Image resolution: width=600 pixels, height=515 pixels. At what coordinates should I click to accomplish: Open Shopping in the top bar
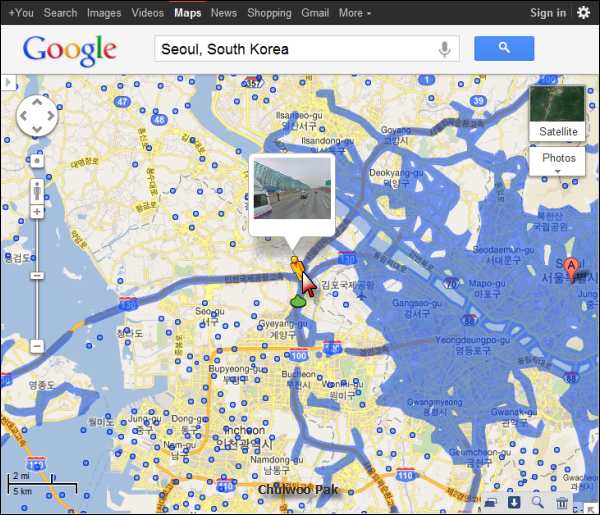coord(269,13)
